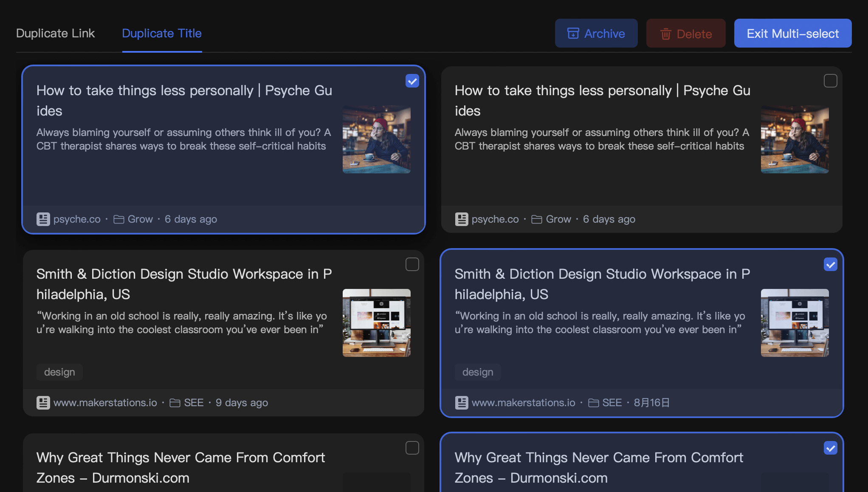Click the Grow folder icon in selected Psyche card

118,219
